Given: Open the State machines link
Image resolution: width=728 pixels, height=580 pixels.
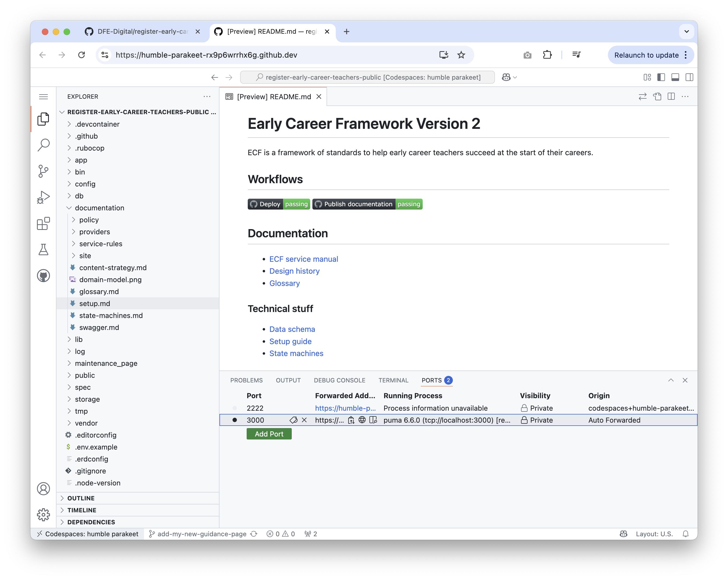Looking at the screenshot, I should (x=296, y=353).
